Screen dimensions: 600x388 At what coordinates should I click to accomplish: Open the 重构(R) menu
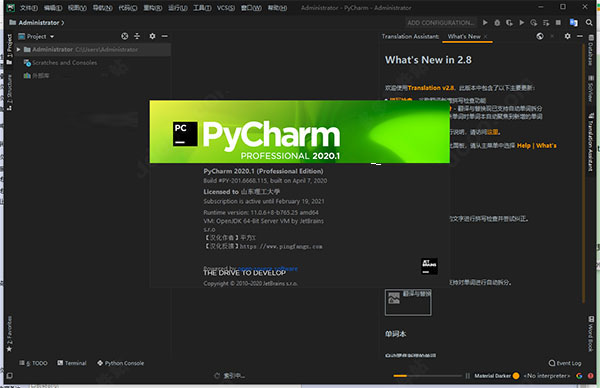point(153,8)
